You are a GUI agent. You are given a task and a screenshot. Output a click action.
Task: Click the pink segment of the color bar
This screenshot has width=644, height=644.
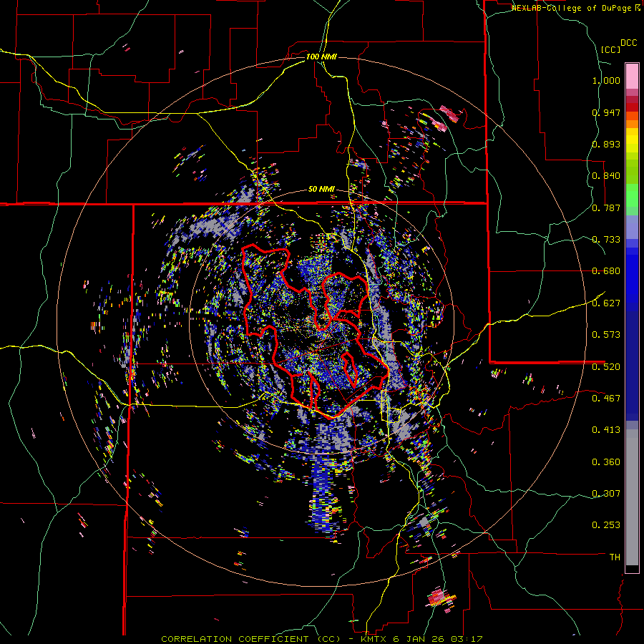[632, 77]
